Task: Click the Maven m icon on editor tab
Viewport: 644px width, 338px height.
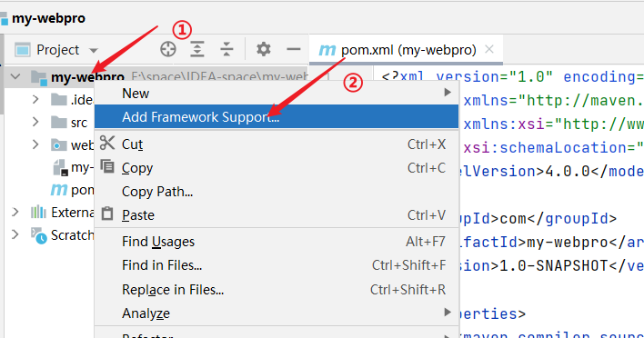Action: [x=327, y=50]
